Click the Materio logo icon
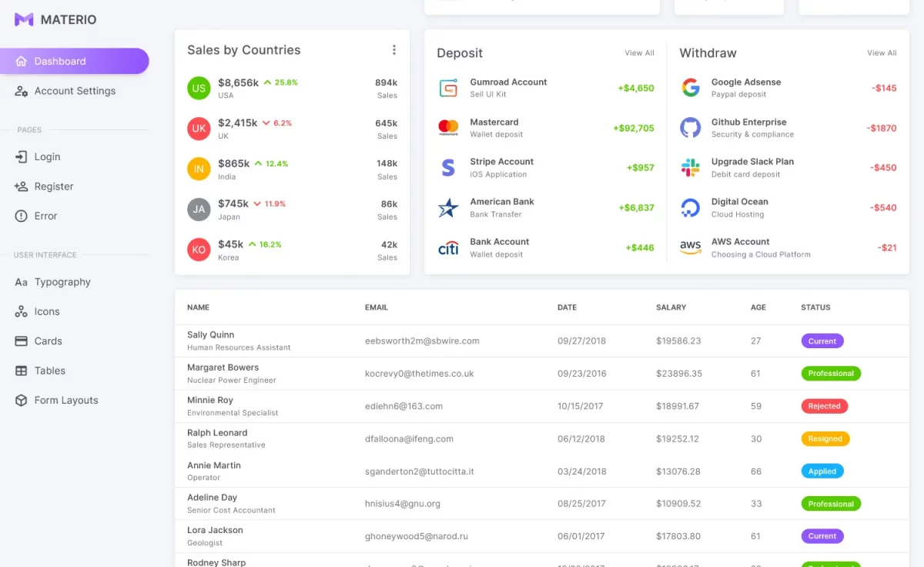This screenshot has width=924, height=567. [x=24, y=19]
